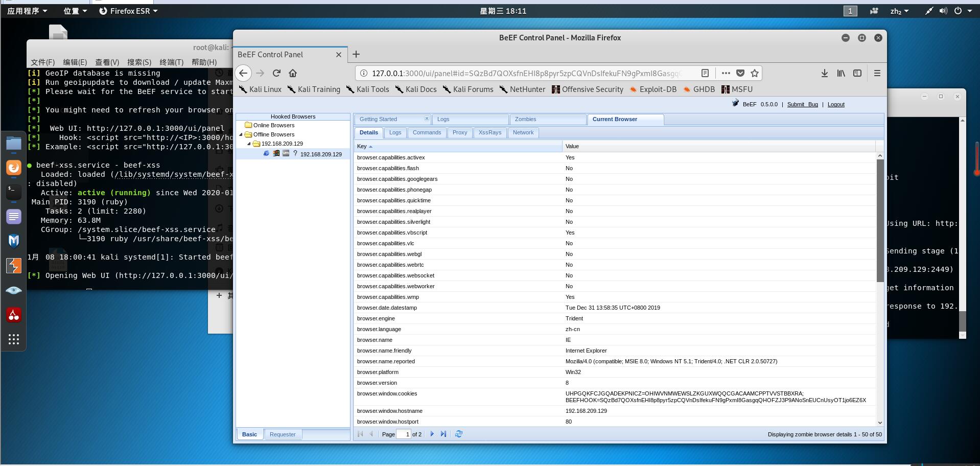Launch Metasploit from the dock
980x466 pixels.
pos(14,241)
